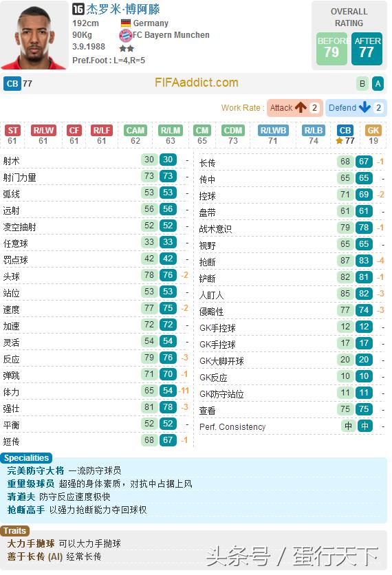Click the 速度 attribute label
Screen dimensions: 392x575
click(12, 310)
